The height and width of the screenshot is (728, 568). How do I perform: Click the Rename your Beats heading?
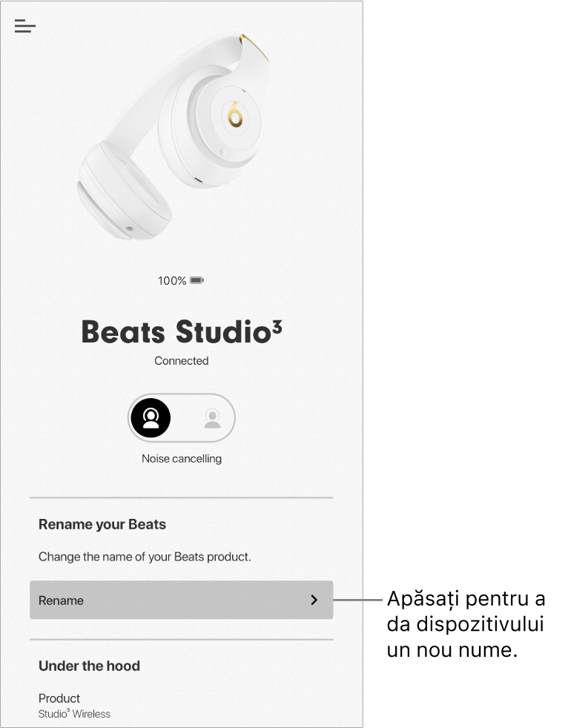(102, 524)
